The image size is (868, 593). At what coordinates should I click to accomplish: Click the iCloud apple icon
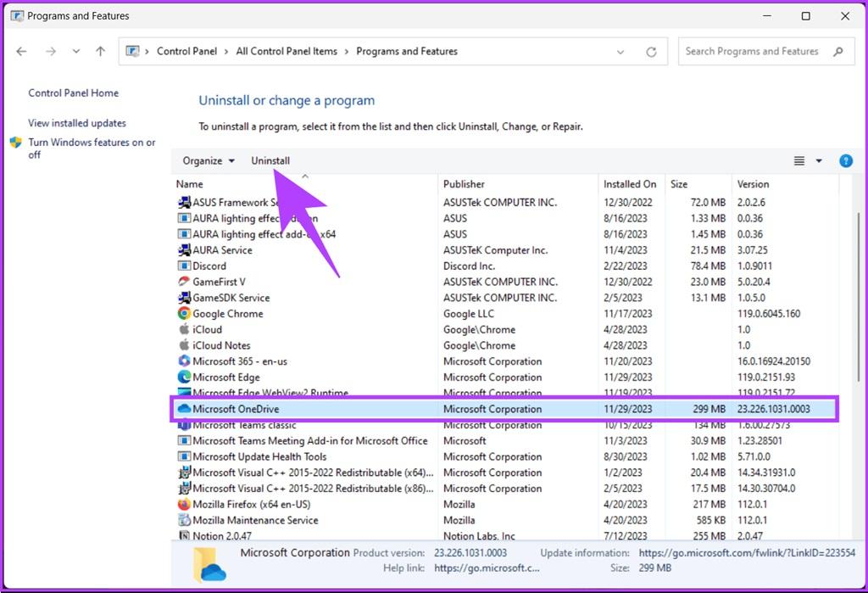point(184,329)
